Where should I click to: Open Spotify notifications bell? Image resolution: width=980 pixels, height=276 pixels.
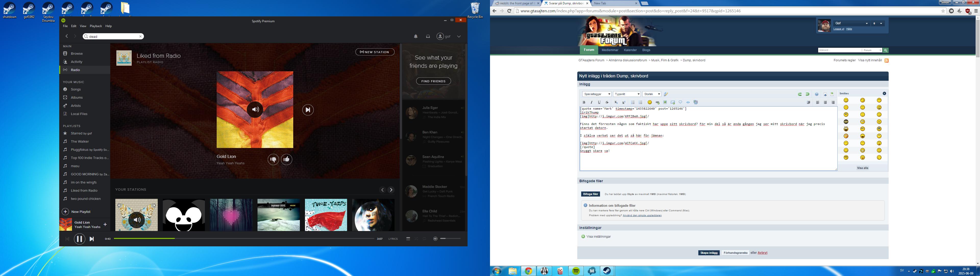click(x=416, y=37)
